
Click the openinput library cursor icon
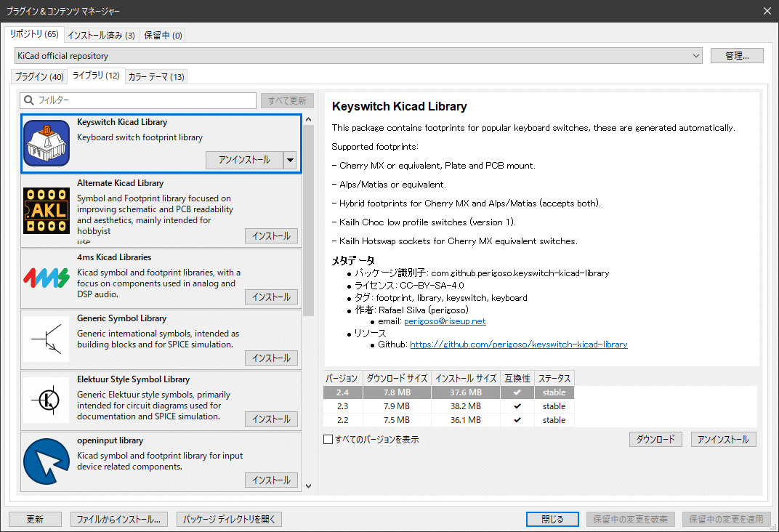47,461
